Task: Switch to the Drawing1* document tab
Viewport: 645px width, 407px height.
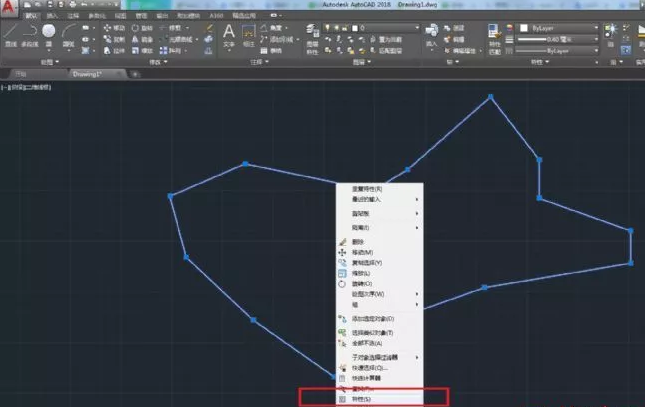Action: pos(95,74)
